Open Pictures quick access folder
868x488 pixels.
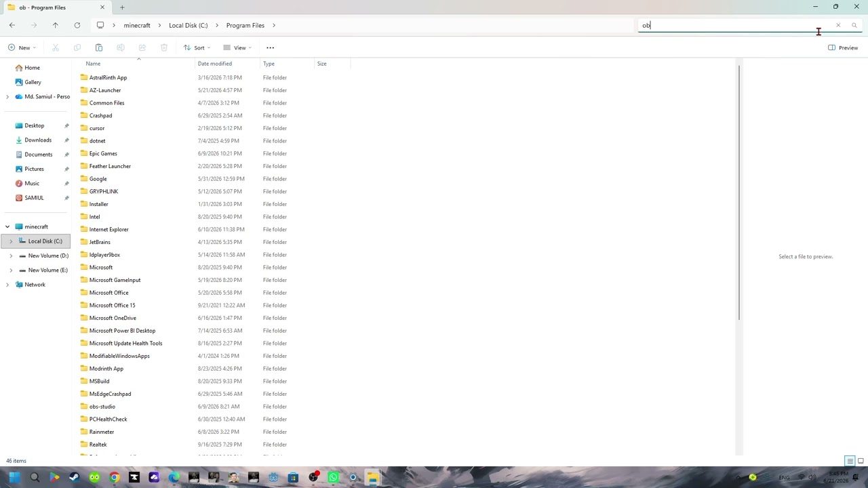(34, 169)
